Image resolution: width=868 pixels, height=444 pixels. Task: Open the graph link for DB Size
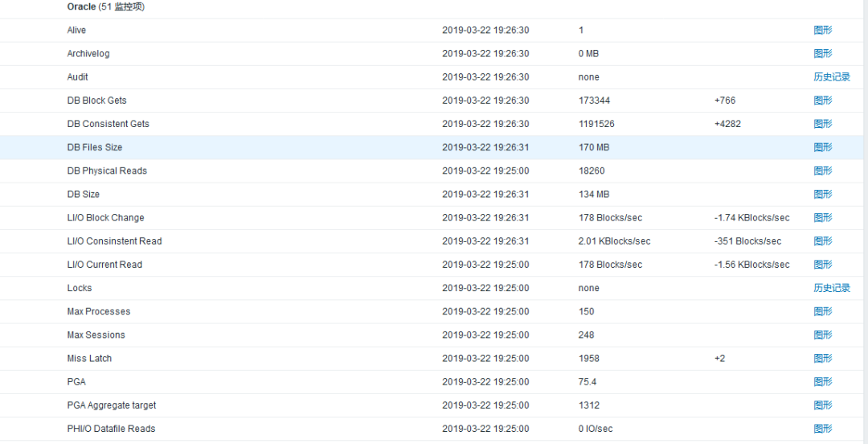(823, 194)
